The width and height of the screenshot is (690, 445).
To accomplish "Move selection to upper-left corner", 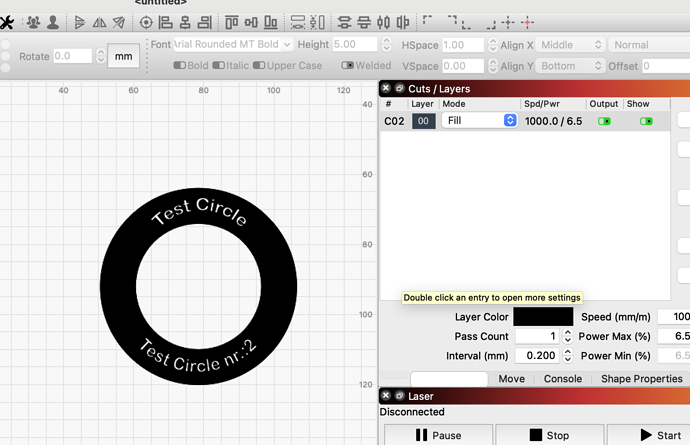I will (x=427, y=20).
